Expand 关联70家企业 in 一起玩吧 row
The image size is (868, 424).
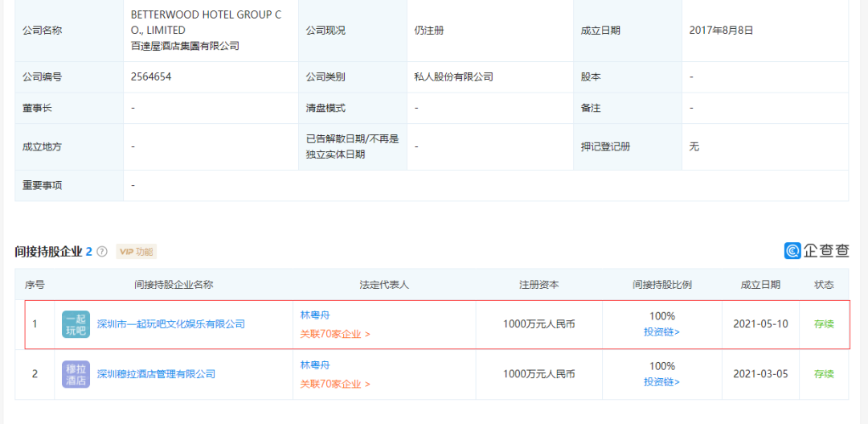[x=335, y=334]
